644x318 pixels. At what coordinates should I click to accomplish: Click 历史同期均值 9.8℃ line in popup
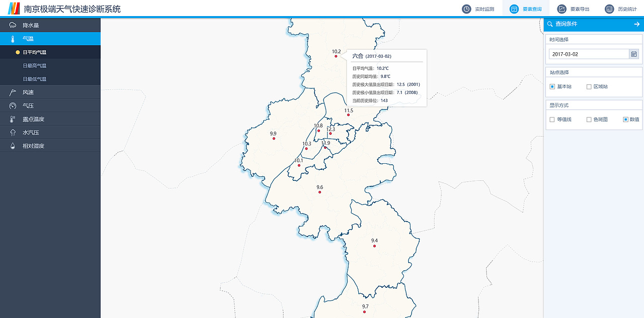coord(371,76)
